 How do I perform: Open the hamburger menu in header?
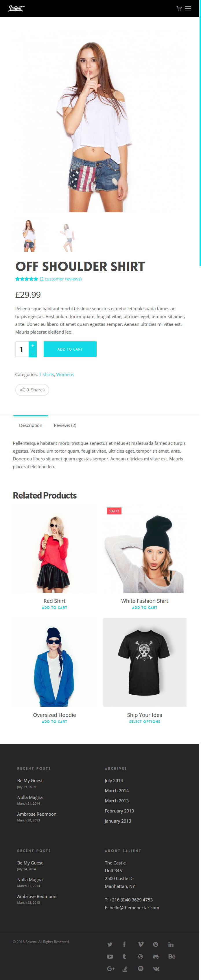(x=188, y=8)
